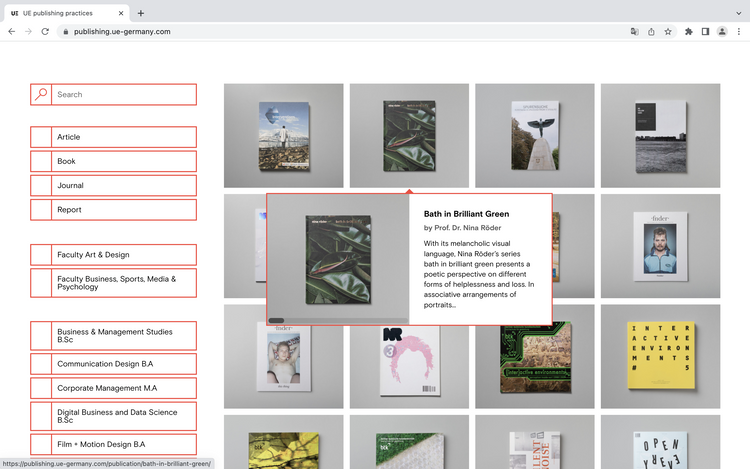This screenshot has width=750, height=469.
Task: Check the Faculty Art & Design checkbox
Action: 41,255
